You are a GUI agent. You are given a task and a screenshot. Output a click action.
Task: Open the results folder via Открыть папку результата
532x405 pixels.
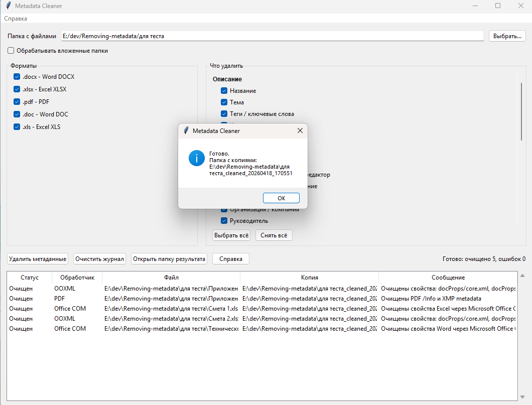[169, 258]
